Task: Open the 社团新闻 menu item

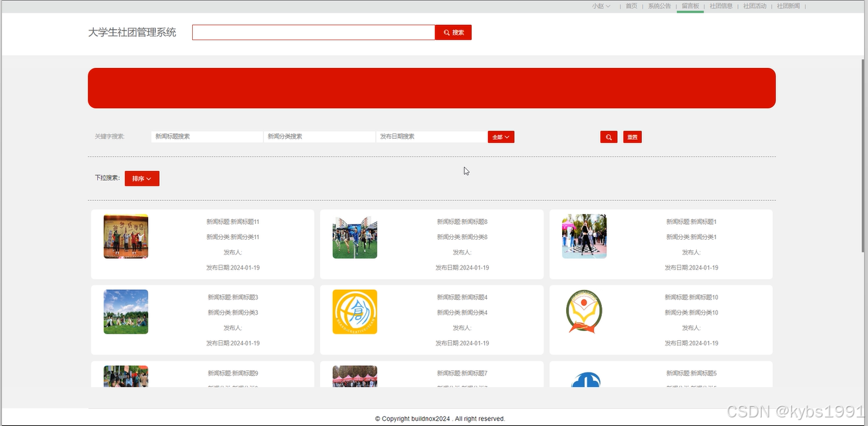Action: pos(788,6)
